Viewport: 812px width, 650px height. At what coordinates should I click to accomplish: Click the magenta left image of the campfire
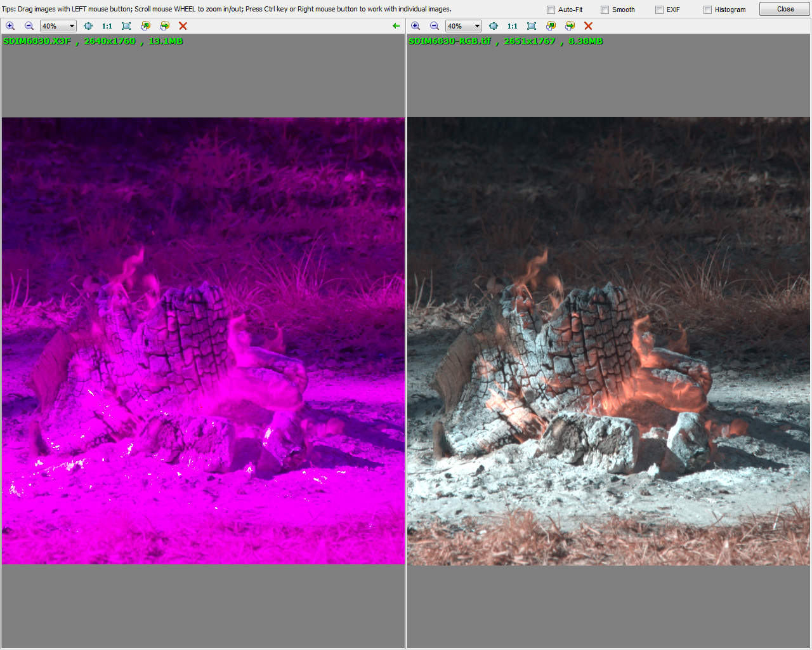pyautogui.click(x=203, y=341)
